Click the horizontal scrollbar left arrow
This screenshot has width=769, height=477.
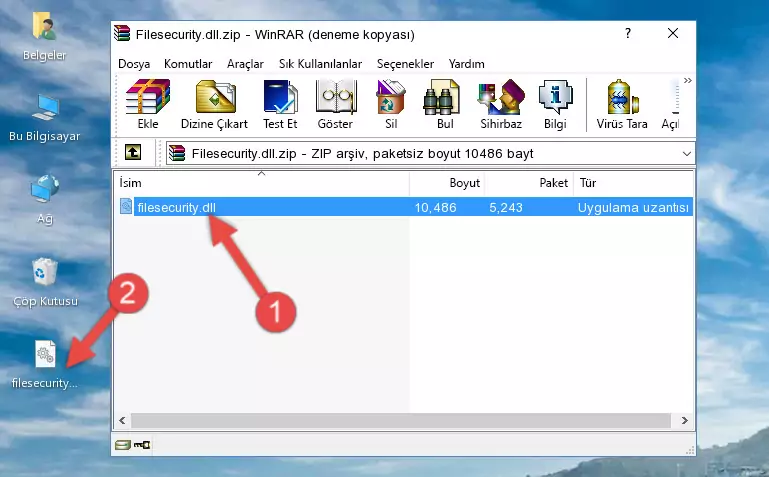[122, 421]
